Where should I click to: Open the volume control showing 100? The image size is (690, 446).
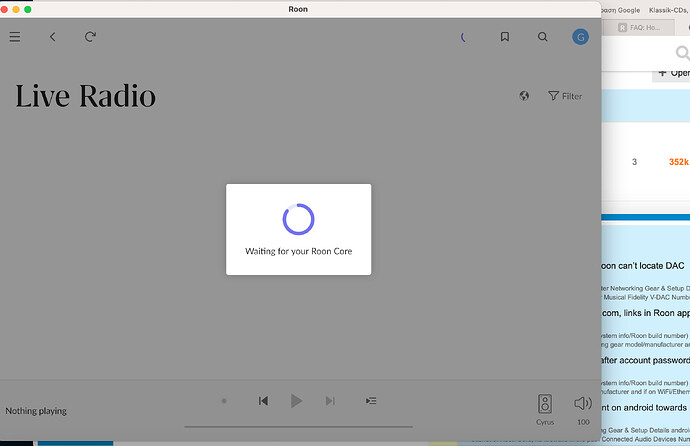tap(583, 410)
